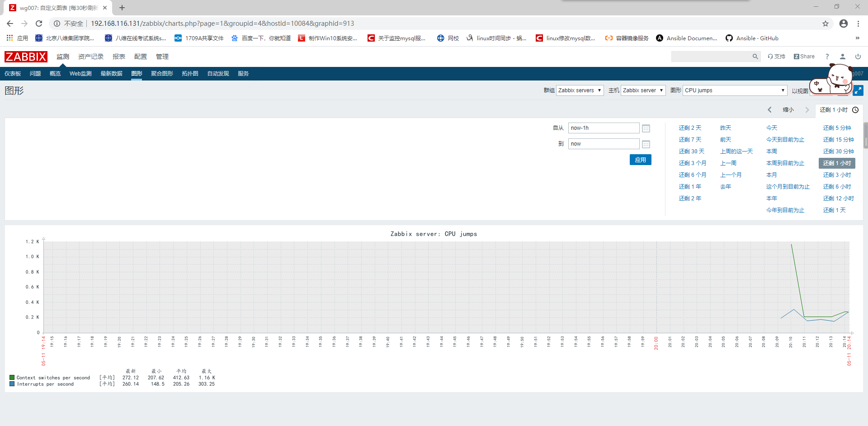The image size is (868, 426).
Task: Expand the host group dropdown Zabbix servers
Action: tap(580, 90)
